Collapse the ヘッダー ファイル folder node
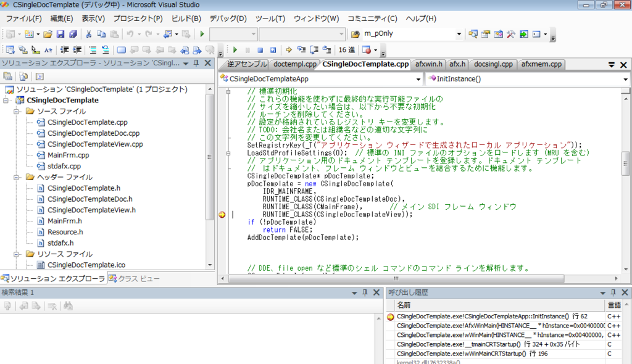The width and height of the screenshot is (632, 364). [17, 177]
